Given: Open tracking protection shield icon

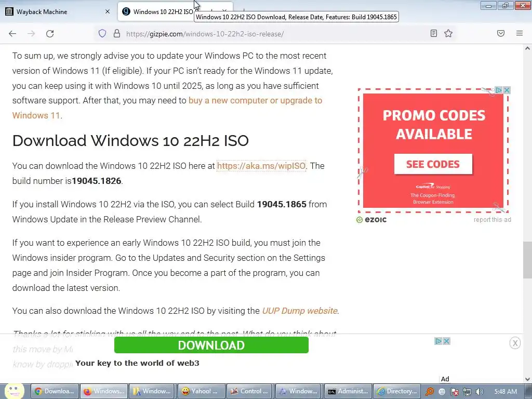Looking at the screenshot, I should 102,33.
